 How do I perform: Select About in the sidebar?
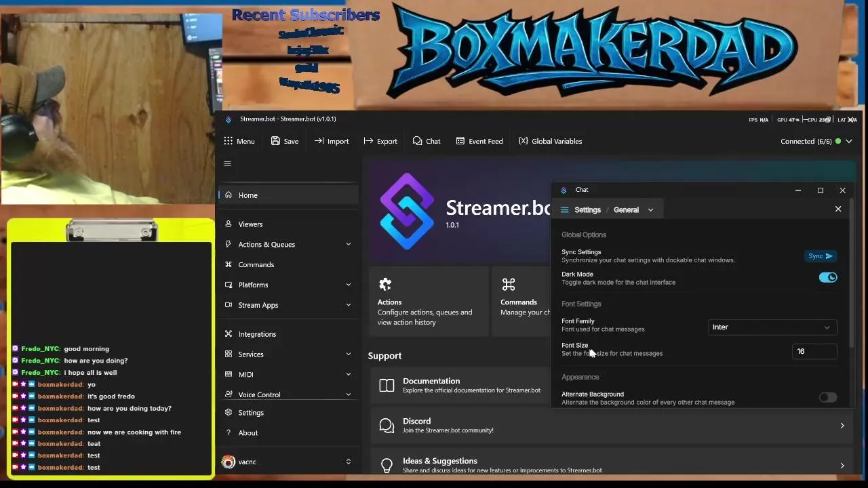click(288, 432)
